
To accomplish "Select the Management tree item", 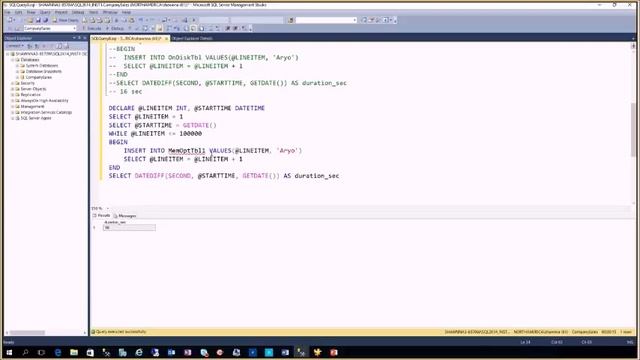I will (x=32, y=106).
